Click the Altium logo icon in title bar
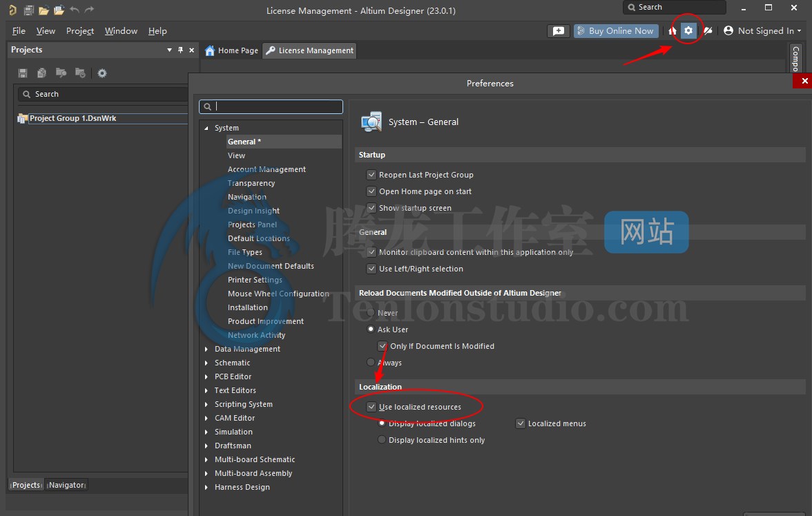The image size is (812, 516). coord(12,10)
